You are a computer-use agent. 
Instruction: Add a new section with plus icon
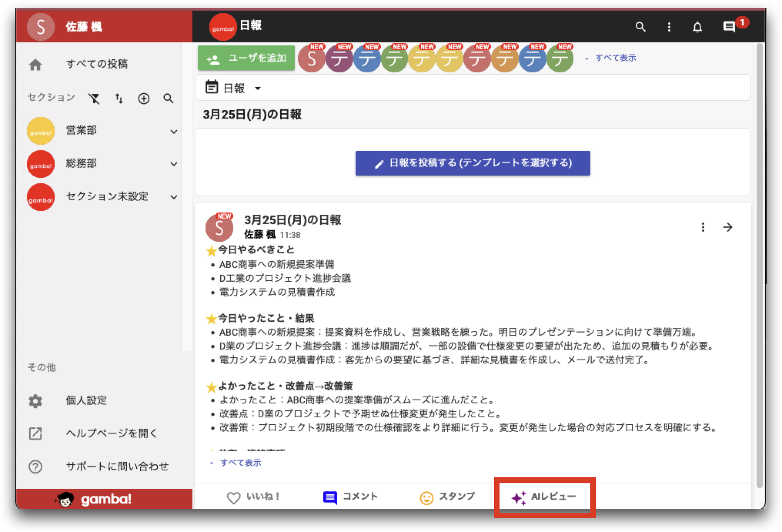pyautogui.click(x=144, y=99)
